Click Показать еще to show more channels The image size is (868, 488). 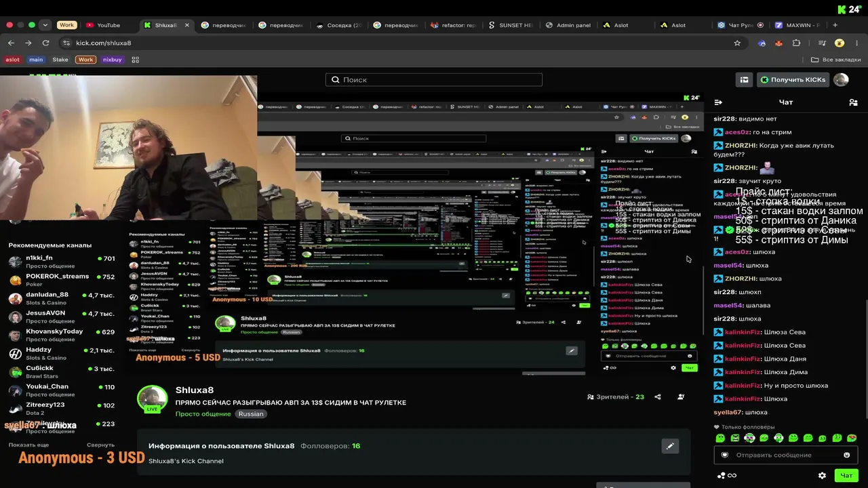[28, 445]
